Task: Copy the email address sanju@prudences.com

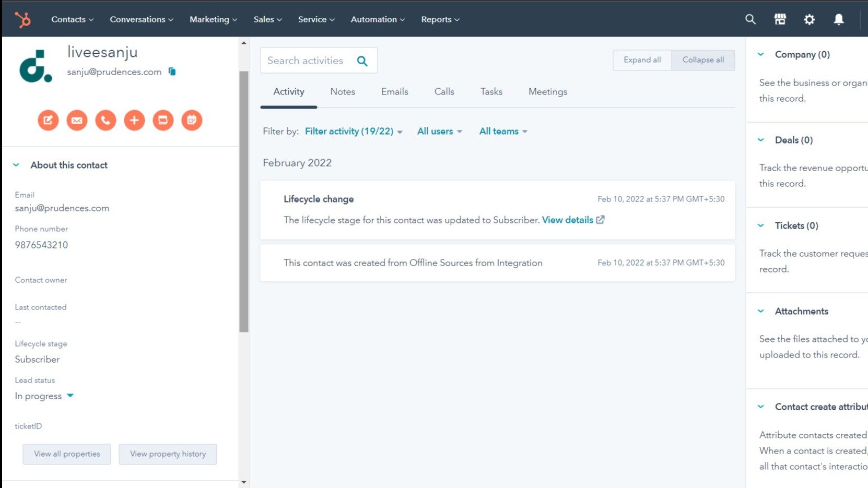Action: pos(172,72)
